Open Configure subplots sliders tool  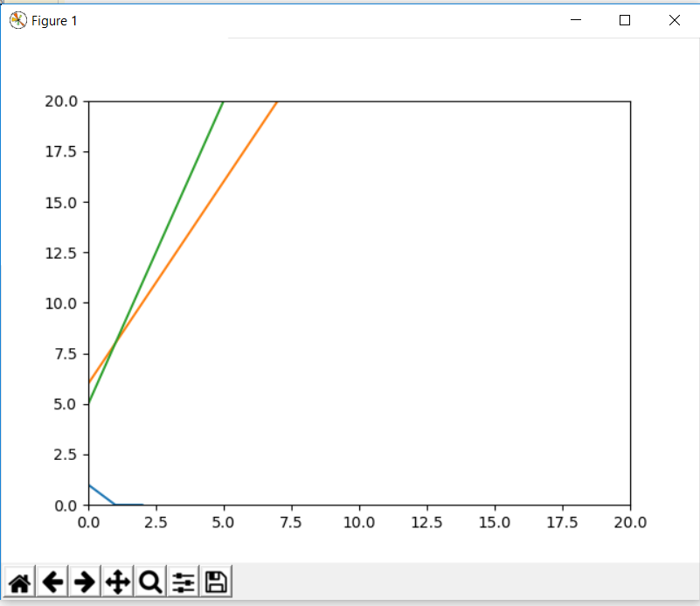point(184,582)
